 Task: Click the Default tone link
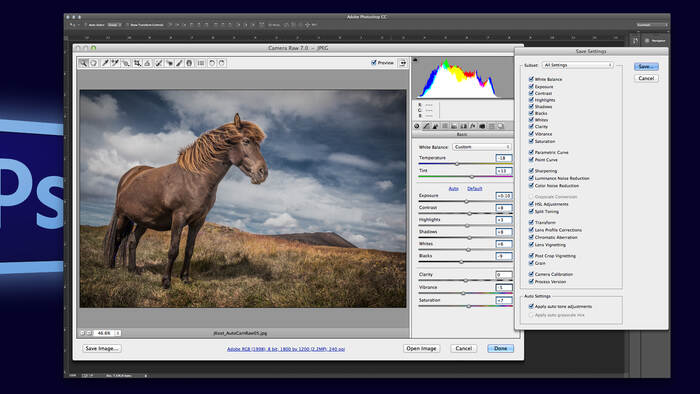pos(475,188)
